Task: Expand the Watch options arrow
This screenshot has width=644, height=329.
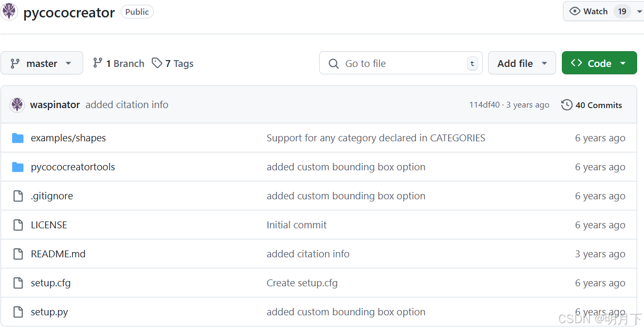Action: pyautogui.click(x=639, y=12)
